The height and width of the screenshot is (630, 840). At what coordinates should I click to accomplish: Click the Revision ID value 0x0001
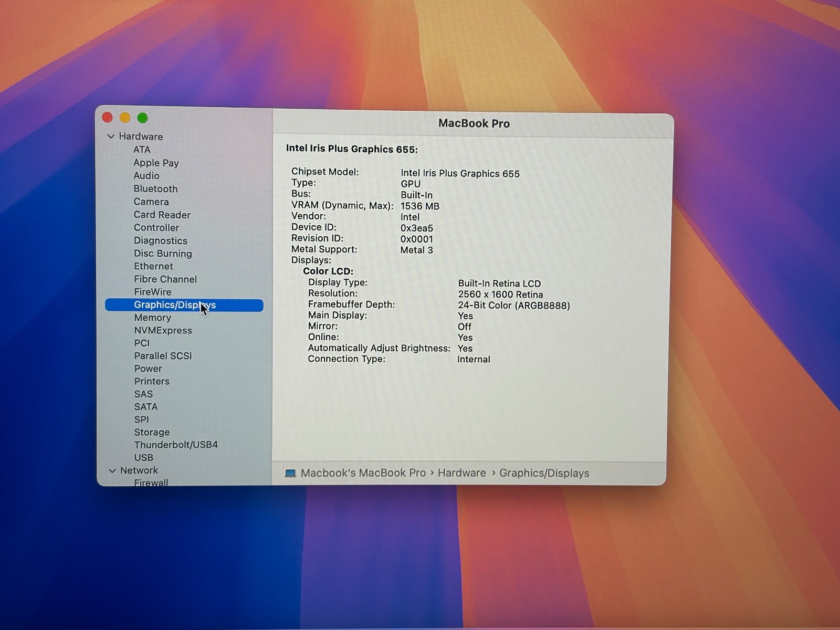(417, 239)
